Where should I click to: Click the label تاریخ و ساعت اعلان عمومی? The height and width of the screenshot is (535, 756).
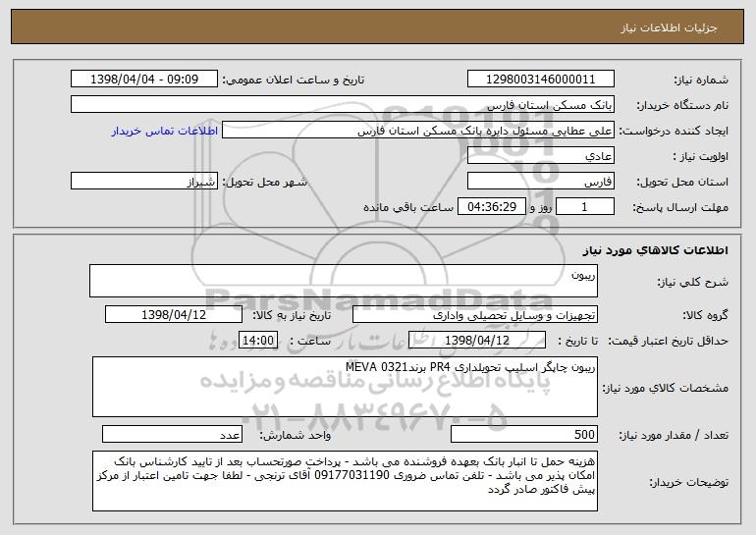[x=294, y=80]
